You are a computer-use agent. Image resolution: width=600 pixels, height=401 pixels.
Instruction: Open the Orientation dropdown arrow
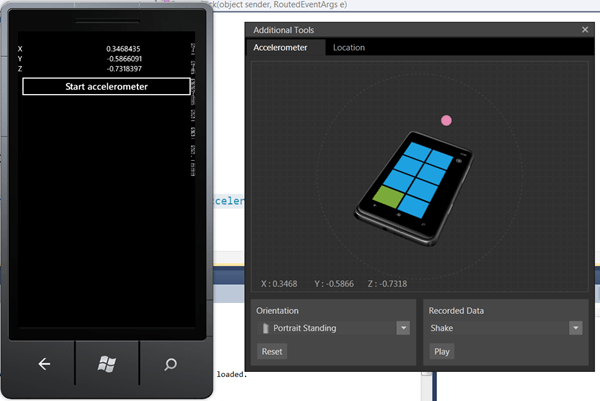click(x=403, y=328)
